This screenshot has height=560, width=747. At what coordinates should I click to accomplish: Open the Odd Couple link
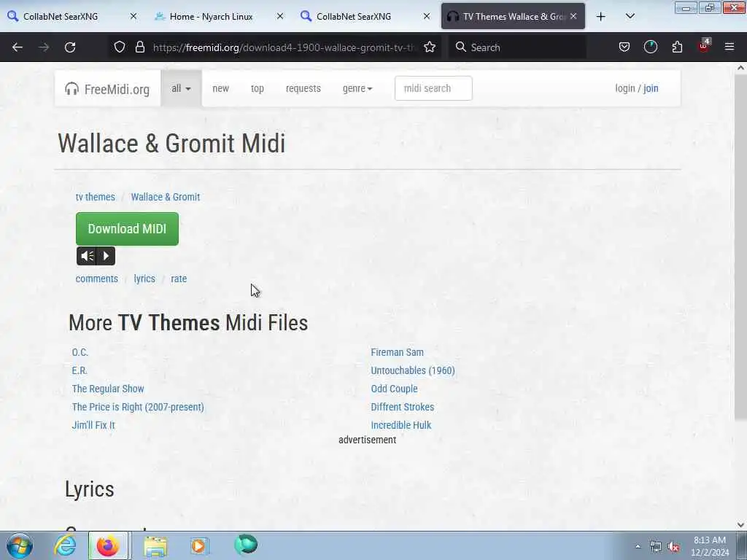click(x=394, y=389)
